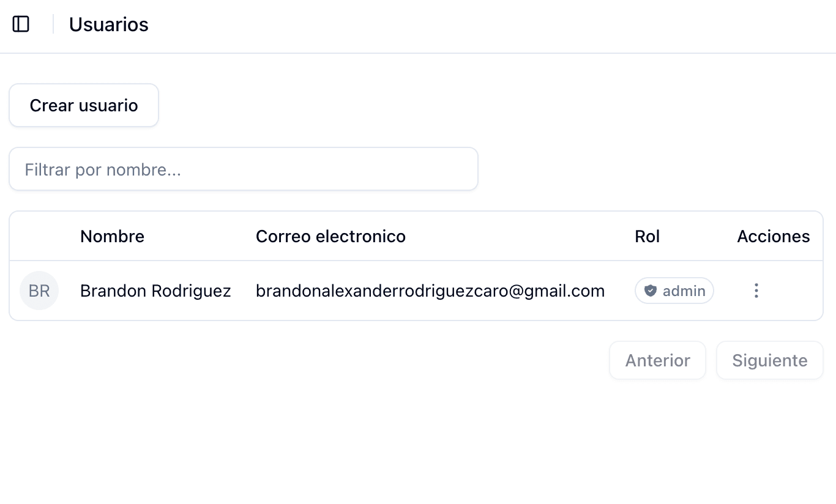Open the three-dot actions menu for Brandon Rodriguez
836x504 pixels.
(x=756, y=291)
